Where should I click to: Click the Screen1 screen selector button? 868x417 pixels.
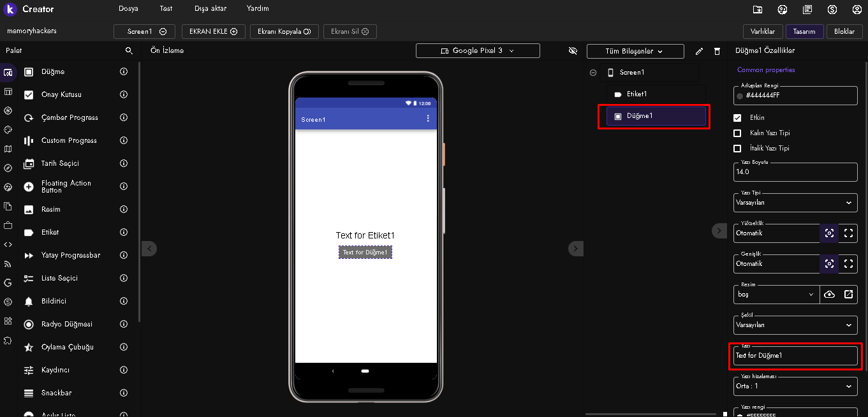144,31
